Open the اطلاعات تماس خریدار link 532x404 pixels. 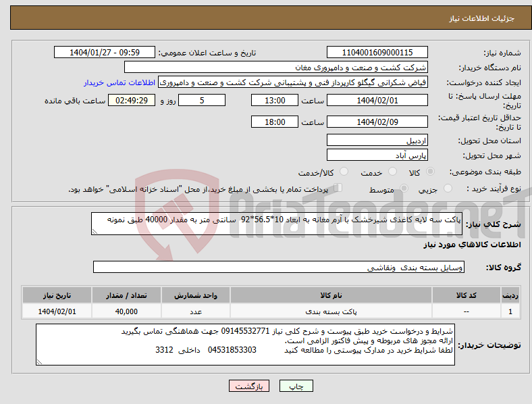pos(119,82)
